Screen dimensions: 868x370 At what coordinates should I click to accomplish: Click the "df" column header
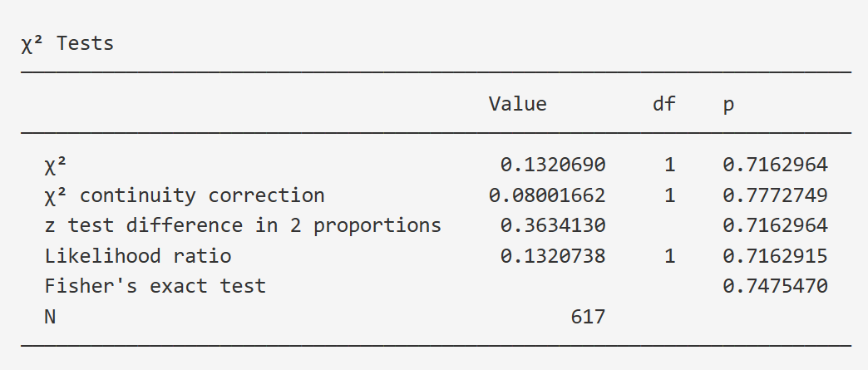click(663, 104)
